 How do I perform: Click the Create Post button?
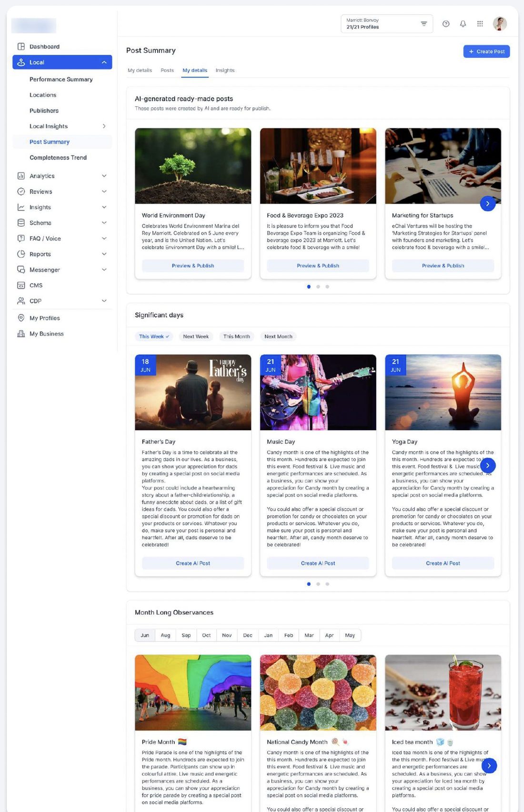coord(486,51)
